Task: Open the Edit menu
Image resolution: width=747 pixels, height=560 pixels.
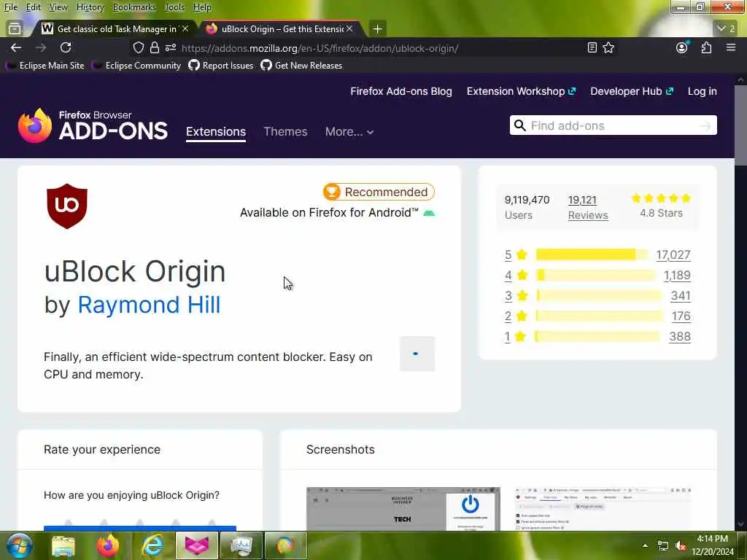Action: (x=33, y=7)
